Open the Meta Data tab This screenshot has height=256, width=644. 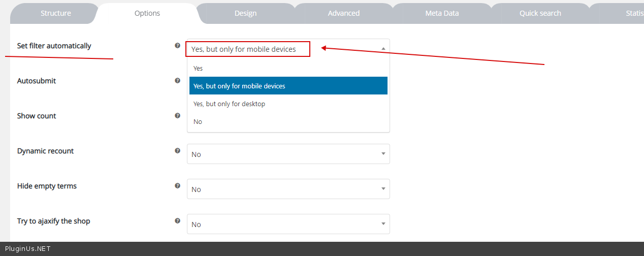tap(442, 13)
